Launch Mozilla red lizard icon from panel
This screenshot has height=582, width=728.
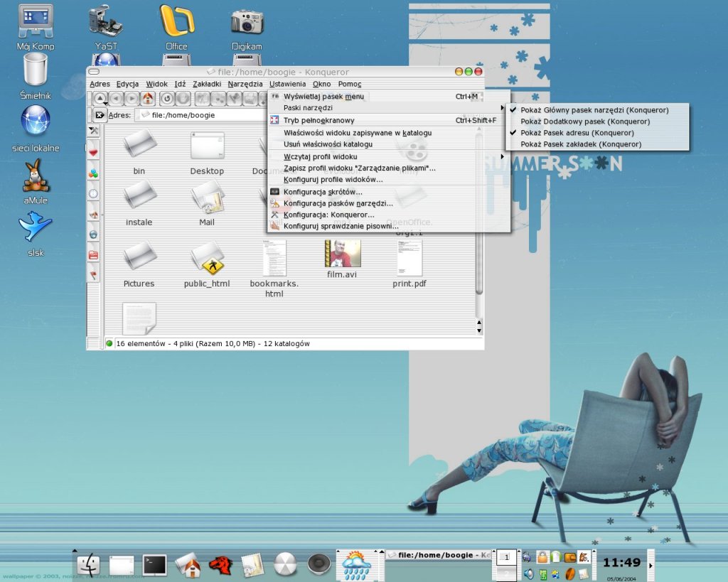coord(220,565)
